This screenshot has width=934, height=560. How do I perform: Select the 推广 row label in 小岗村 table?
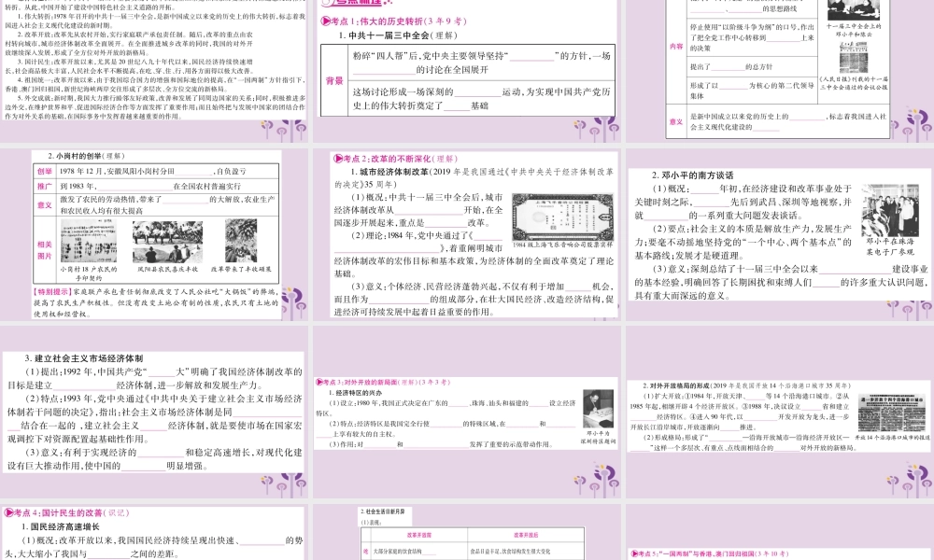point(45,186)
